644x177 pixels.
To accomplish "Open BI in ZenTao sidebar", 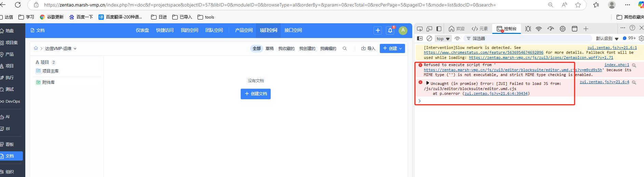I will (x=5, y=129).
